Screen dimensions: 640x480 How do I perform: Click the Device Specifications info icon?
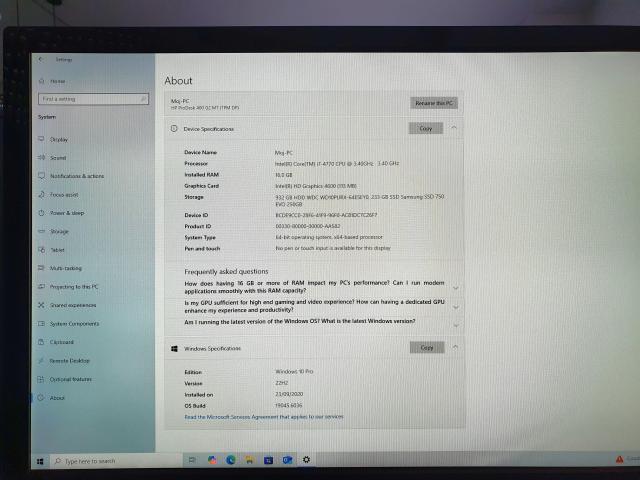pos(174,129)
